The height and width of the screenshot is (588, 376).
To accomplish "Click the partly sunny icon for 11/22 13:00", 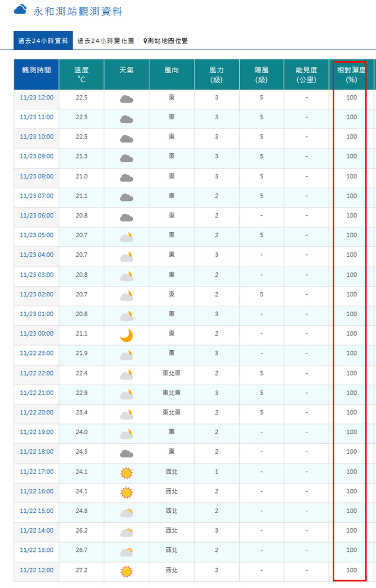I will pyautogui.click(x=126, y=551).
